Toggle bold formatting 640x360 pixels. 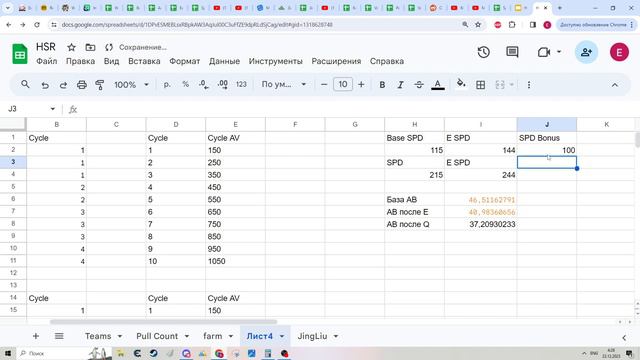tap(382, 85)
